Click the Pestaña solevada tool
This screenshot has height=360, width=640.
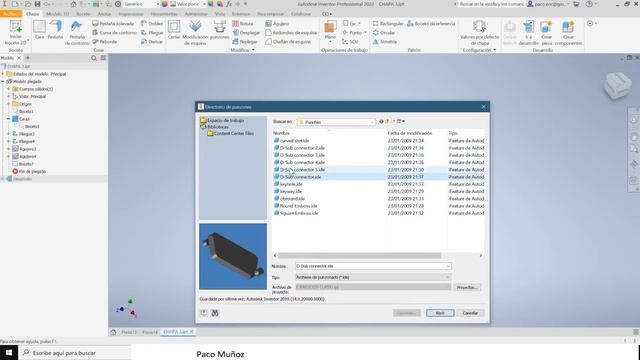coord(113,24)
